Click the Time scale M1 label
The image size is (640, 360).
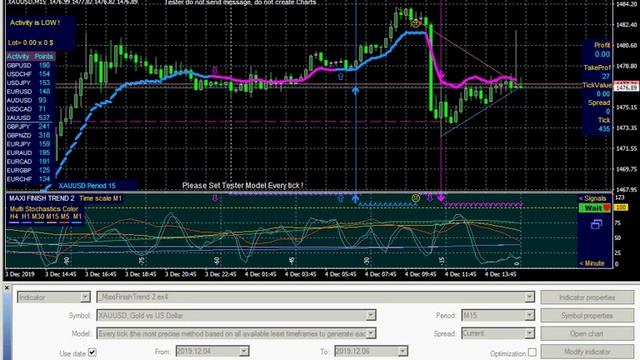(x=100, y=198)
